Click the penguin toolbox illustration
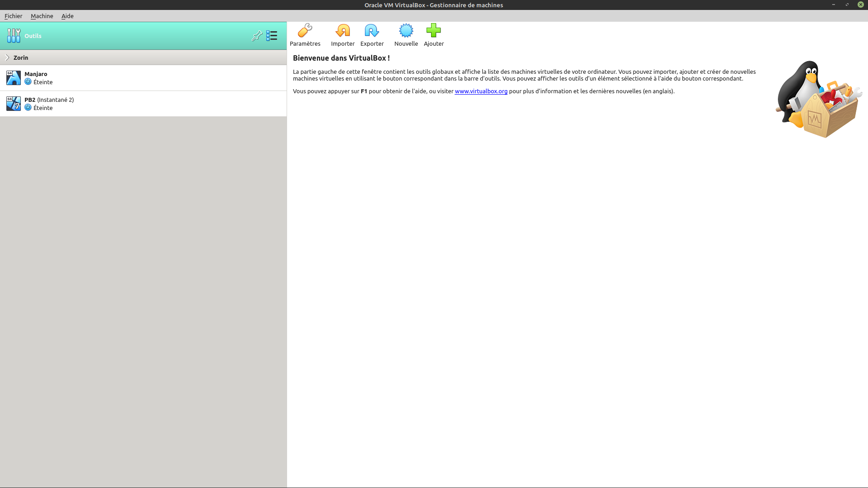This screenshot has height=488, width=868. 818,100
